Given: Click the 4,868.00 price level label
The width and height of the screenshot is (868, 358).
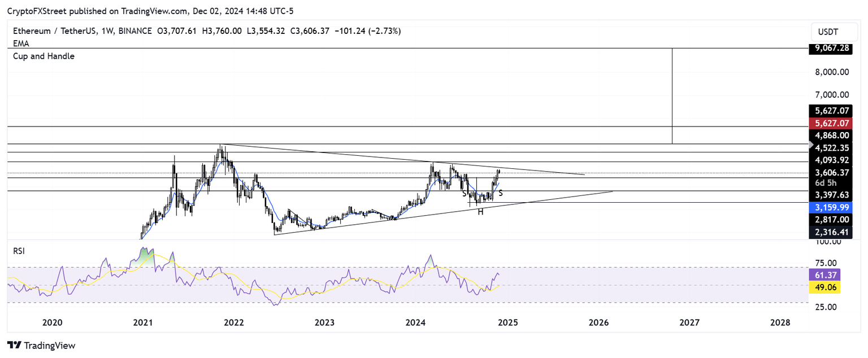Looking at the screenshot, I should [x=831, y=136].
